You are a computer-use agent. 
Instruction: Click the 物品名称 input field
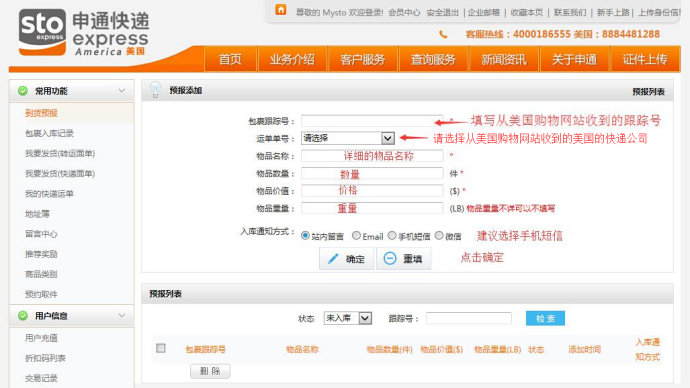click(x=372, y=156)
